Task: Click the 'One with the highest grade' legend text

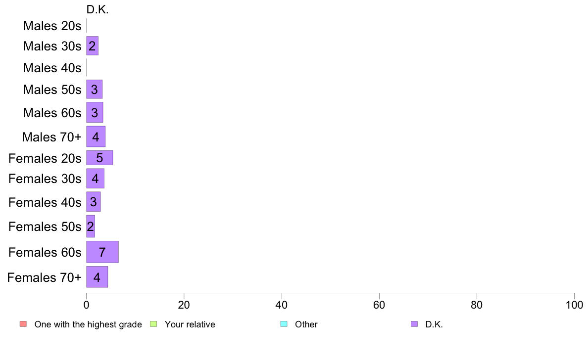Action: (x=88, y=324)
